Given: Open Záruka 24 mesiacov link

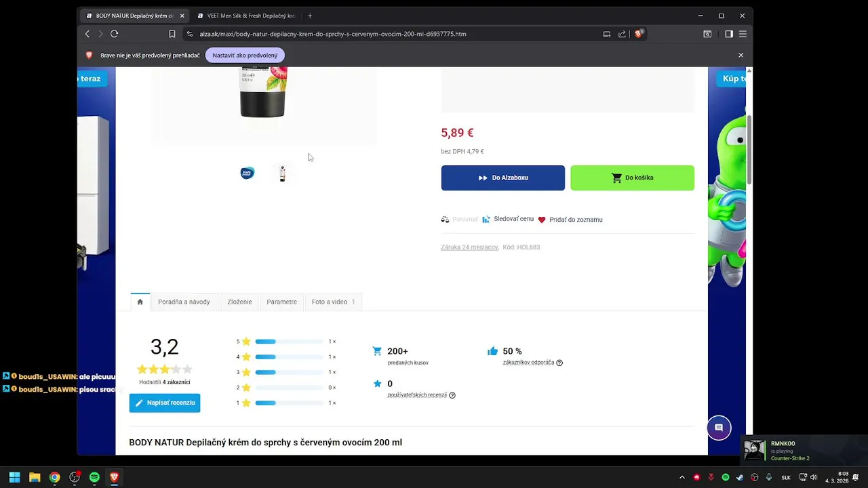Looking at the screenshot, I should pyautogui.click(x=469, y=247).
